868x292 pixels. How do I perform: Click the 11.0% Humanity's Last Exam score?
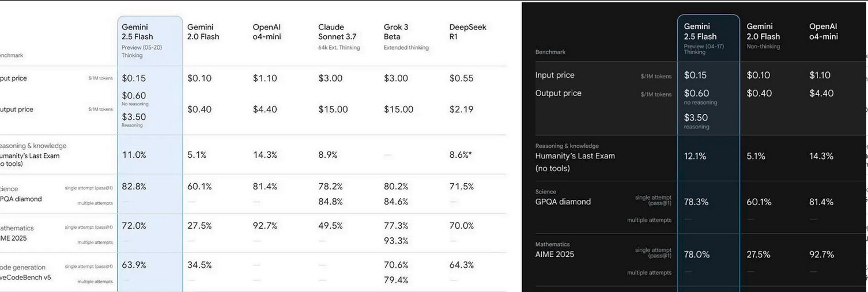coord(133,155)
